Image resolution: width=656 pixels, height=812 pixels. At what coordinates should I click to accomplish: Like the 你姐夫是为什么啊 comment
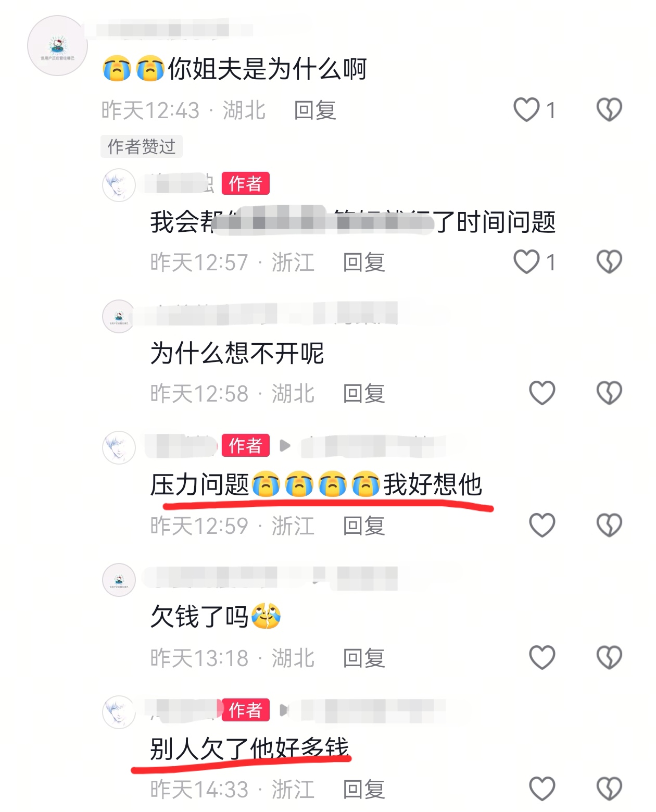tap(526, 110)
